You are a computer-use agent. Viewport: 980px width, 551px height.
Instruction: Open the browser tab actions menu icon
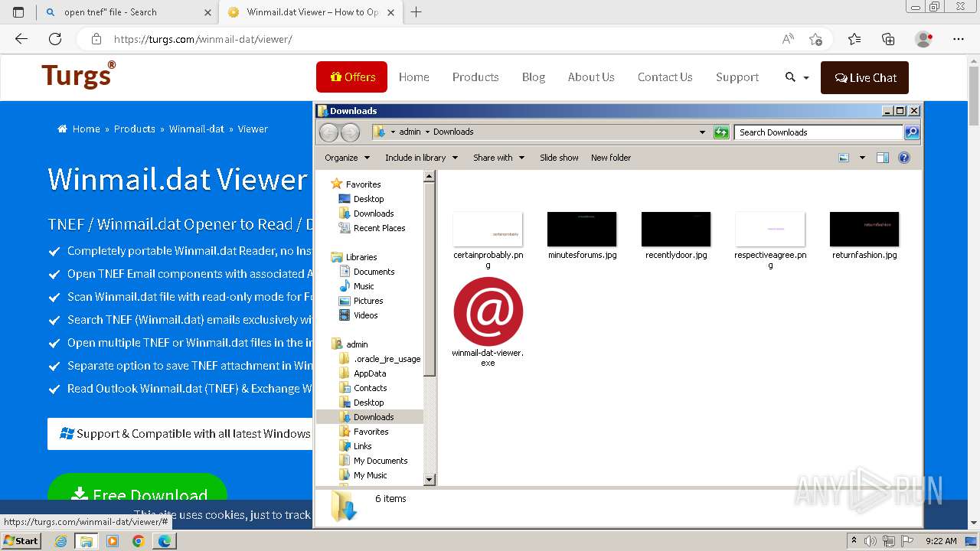18,12
